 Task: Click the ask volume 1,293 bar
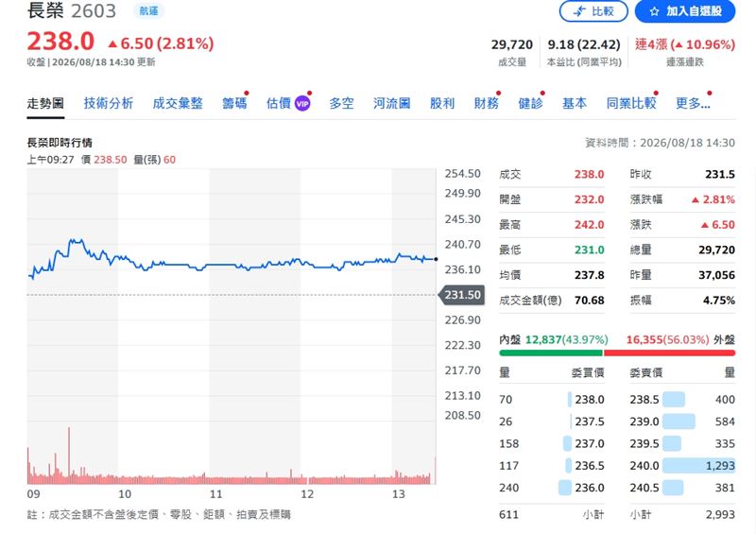click(x=698, y=466)
